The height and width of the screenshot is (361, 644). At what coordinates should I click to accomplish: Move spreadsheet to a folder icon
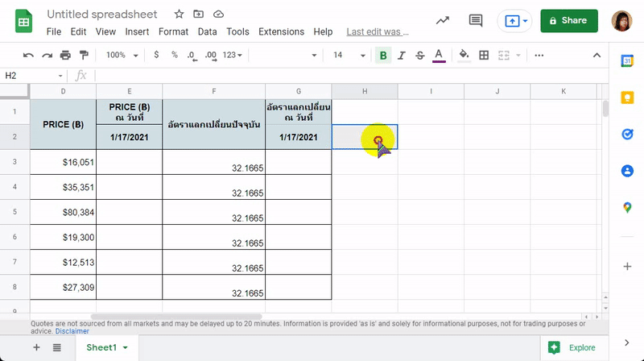pos(198,14)
